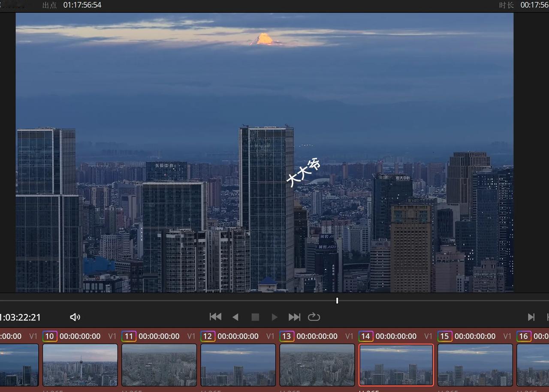Image resolution: width=549 pixels, height=392 pixels.
Task: Select clip 12 thumbnail
Action: tap(238, 365)
